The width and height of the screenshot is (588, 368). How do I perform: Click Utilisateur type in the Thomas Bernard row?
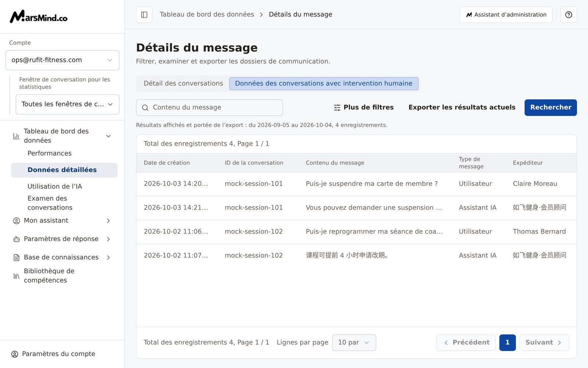pyautogui.click(x=475, y=231)
